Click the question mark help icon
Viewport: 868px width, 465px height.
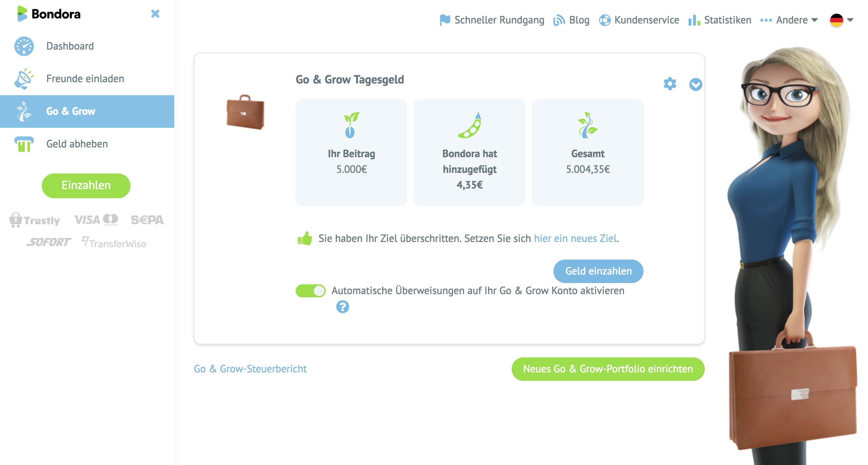click(x=342, y=307)
